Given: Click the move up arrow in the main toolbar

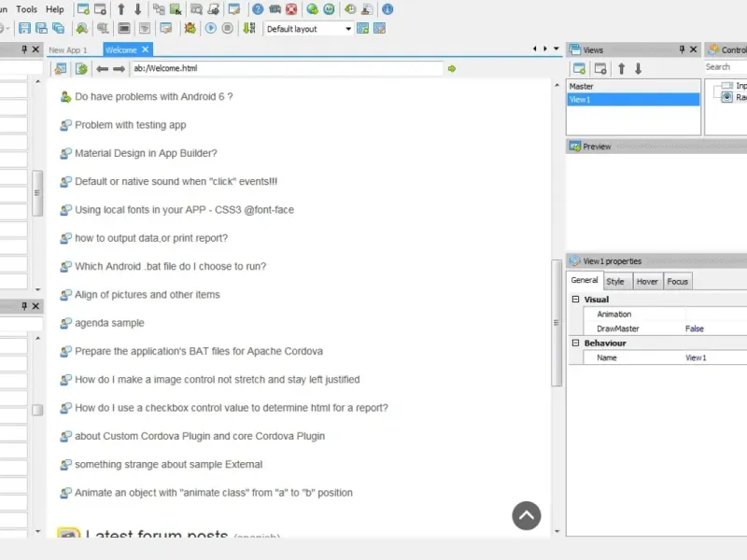Looking at the screenshot, I should click(x=121, y=9).
